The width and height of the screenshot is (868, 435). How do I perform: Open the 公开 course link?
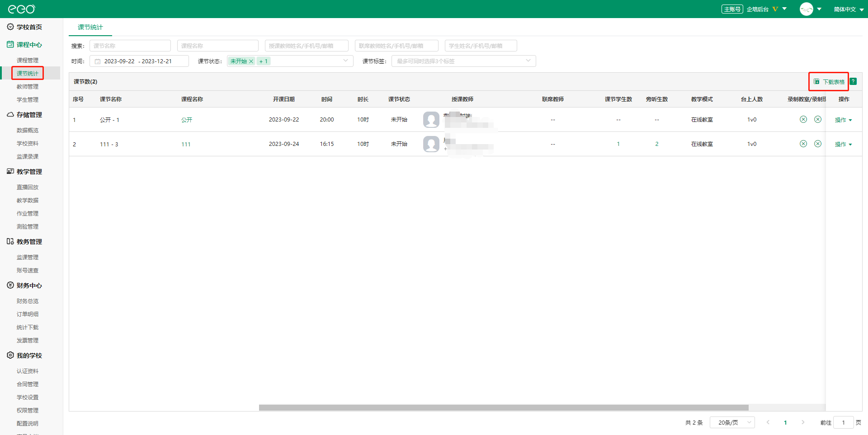pos(187,120)
